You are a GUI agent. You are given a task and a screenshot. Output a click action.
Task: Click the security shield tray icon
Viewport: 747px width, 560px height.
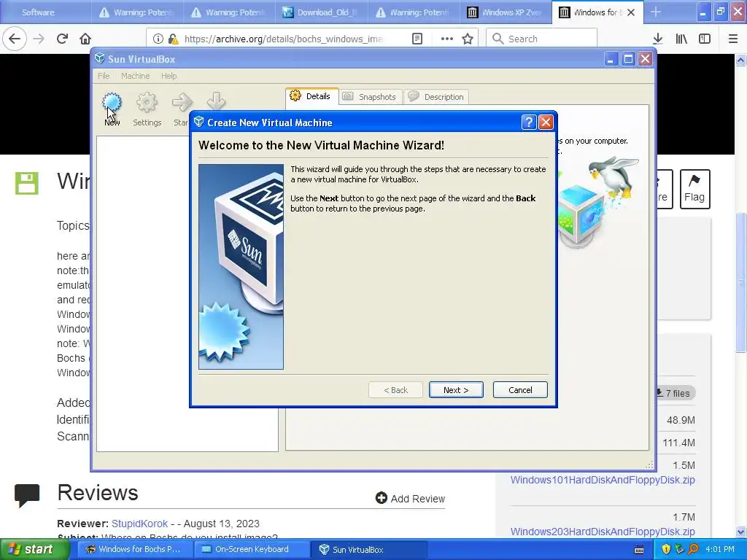point(666,550)
